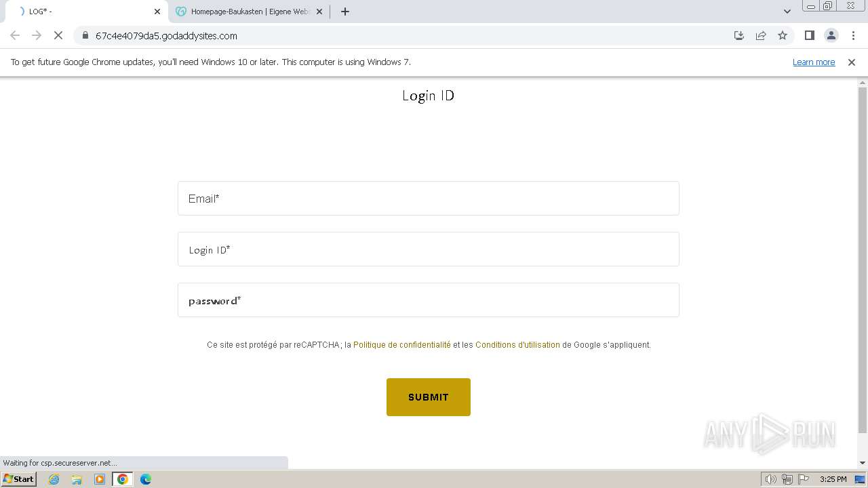Viewport: 868px width, 488px height.
Task: Go back to the previous page
Action: 15,35
